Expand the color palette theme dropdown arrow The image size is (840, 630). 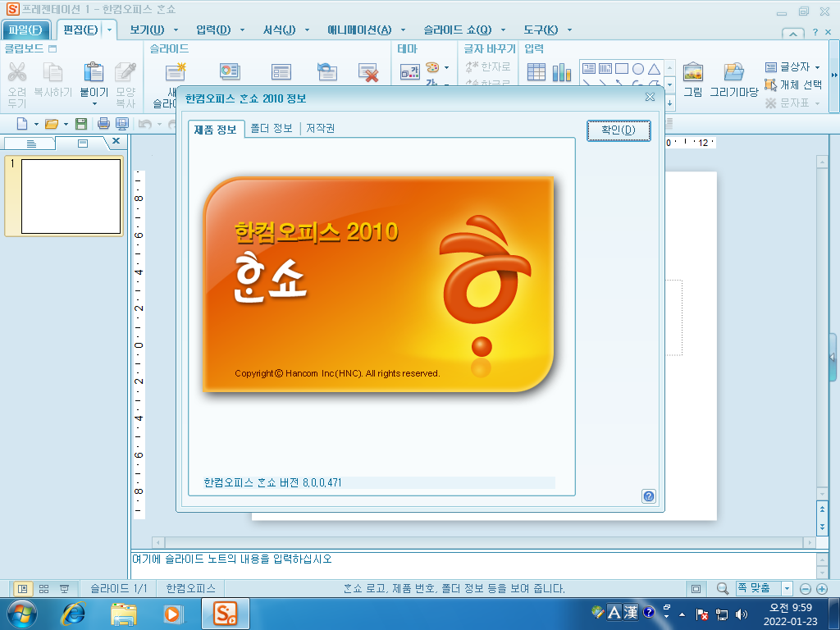tap(446, 67)
